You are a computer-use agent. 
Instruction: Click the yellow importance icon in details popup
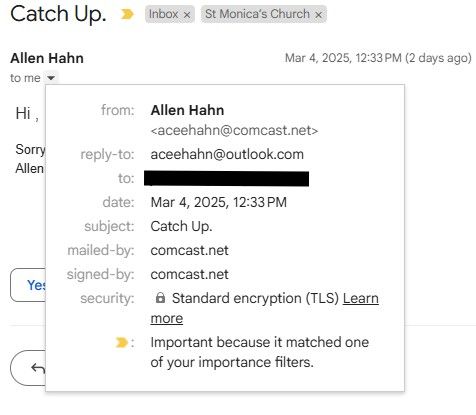click(122, 342)
